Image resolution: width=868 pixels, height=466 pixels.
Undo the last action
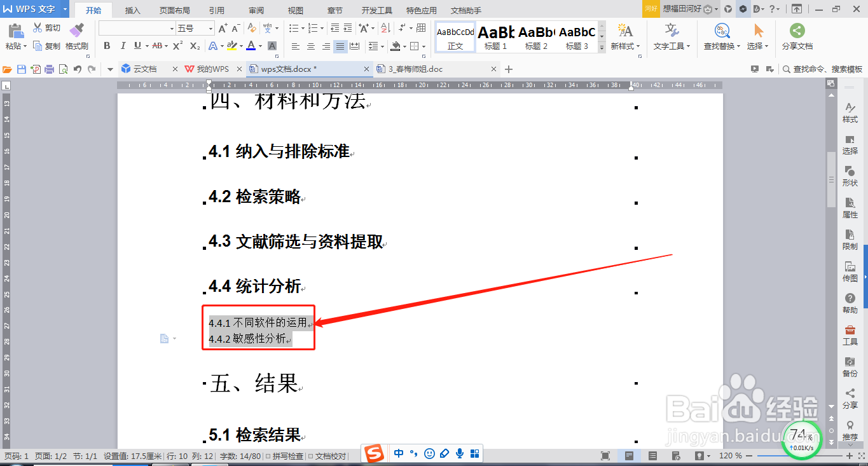[x=78, y=69]
